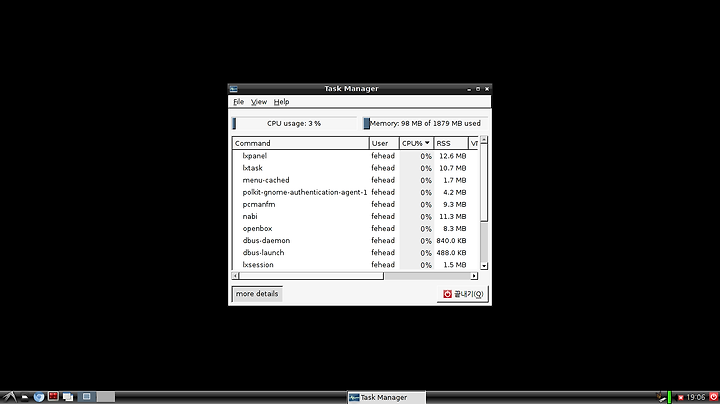This screenshot has width=720, height=404.
Task: Click the horizontal scrollbar thumb
Action: (x=311, y=276)
